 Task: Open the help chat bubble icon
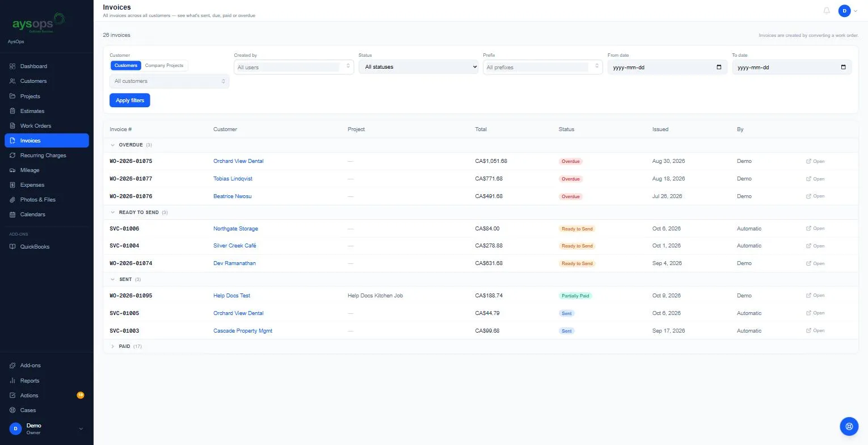pyautogui.click(x=849, y=426)
